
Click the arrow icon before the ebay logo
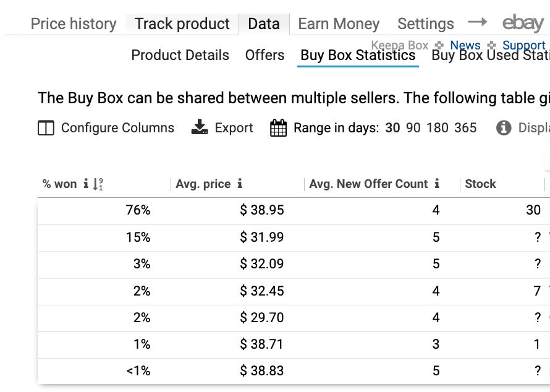(479, 23)
